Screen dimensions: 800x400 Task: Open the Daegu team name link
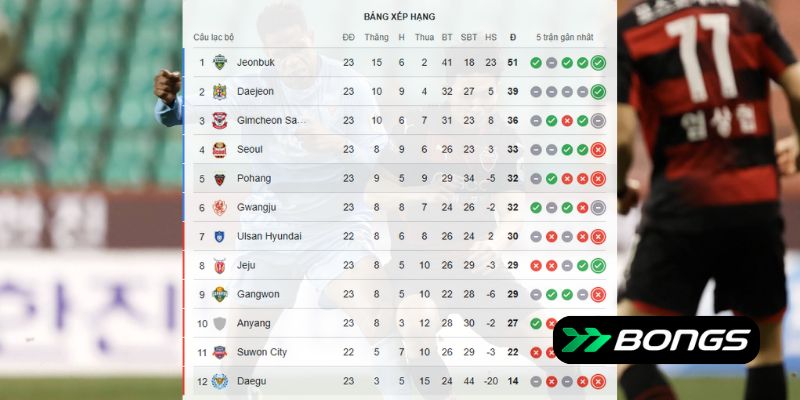click(x=252, y=381)
